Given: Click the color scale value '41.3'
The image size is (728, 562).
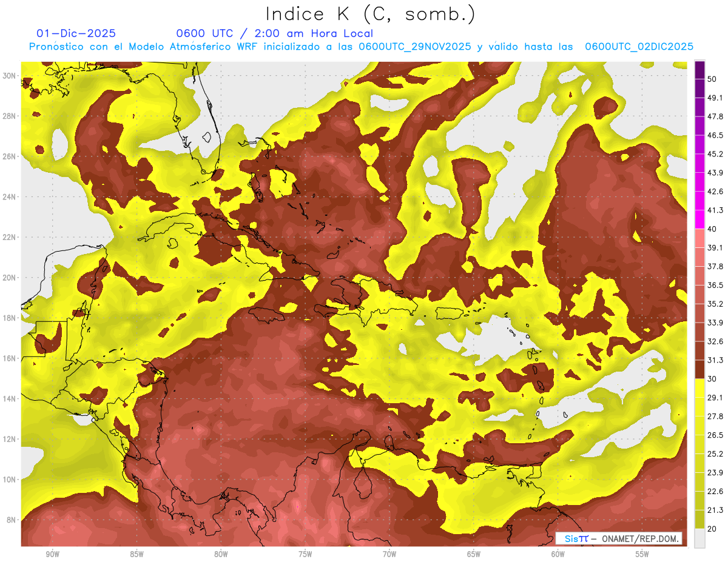Looking at the screenshot, I should pos(715,210).
